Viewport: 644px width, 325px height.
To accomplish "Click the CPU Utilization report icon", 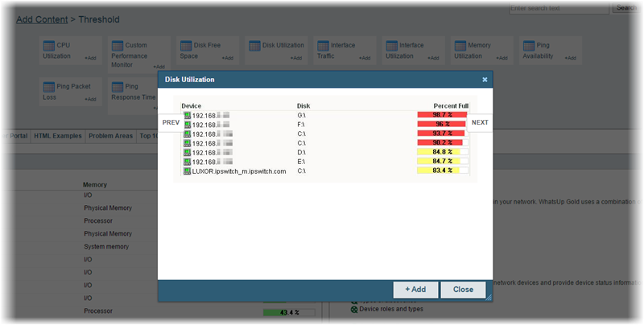I will (49, 46).
